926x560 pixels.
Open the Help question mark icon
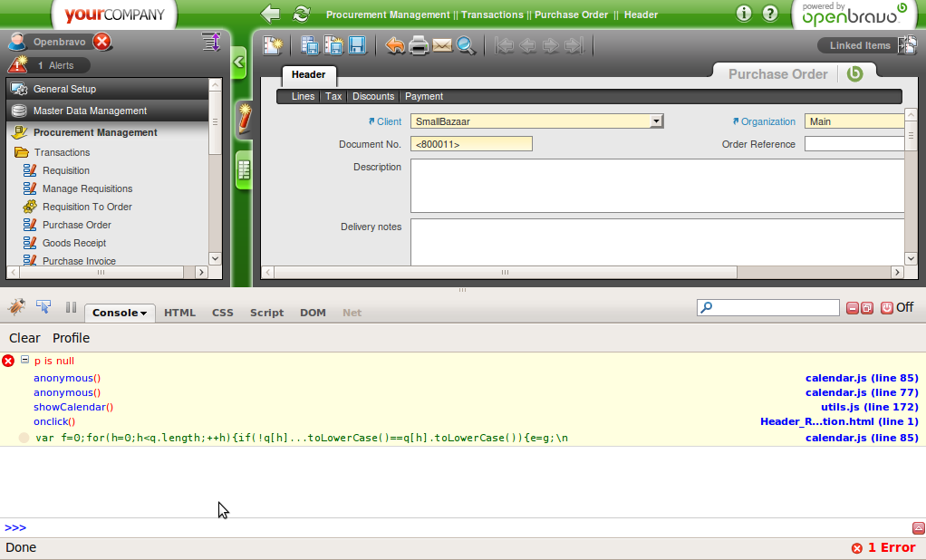(x=770, y=14)
